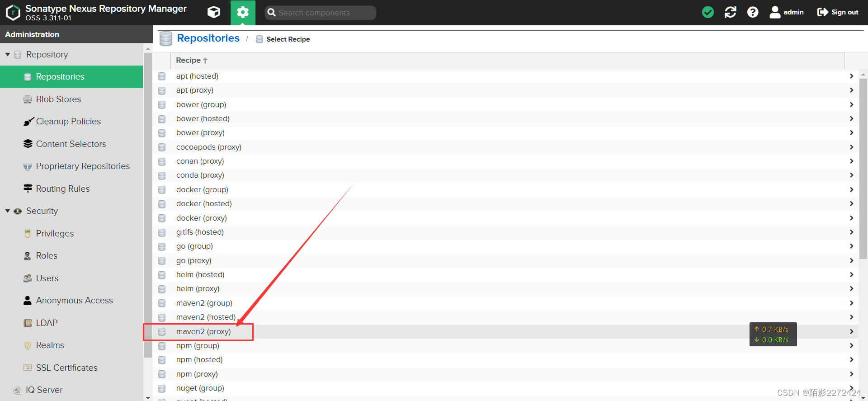
Task: Select the cocoapods (proxy) recipe
Action: click(505, 147)
